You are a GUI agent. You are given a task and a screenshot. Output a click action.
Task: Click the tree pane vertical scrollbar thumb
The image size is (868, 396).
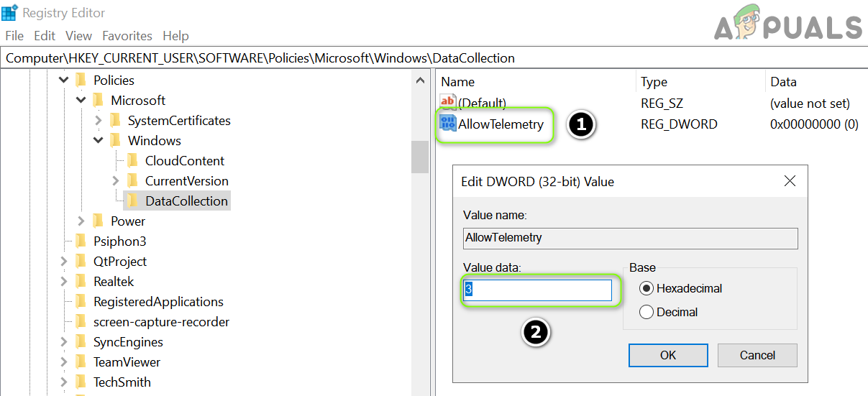pyautogui.click(x=420, y=157)
